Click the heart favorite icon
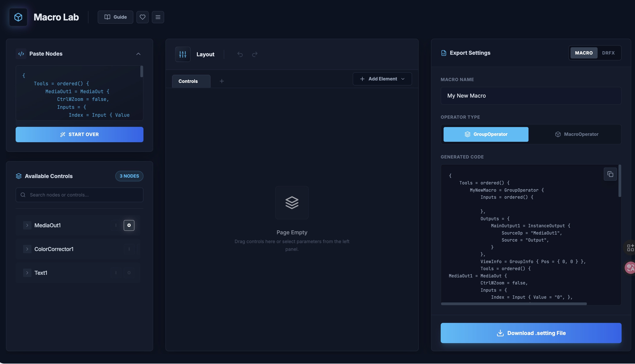Image resolution: width=635 pixels, height=364 pixels. click(x=142, y=17)
